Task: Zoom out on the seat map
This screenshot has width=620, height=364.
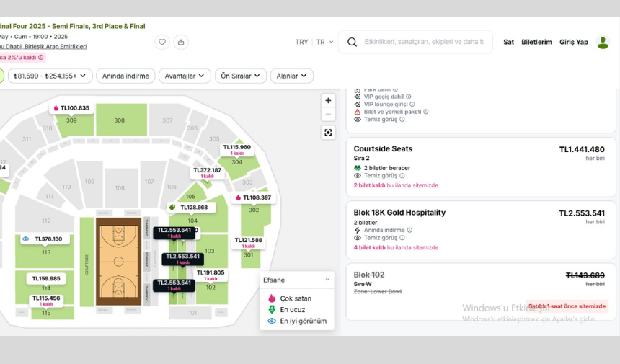Action: [328, 115]
